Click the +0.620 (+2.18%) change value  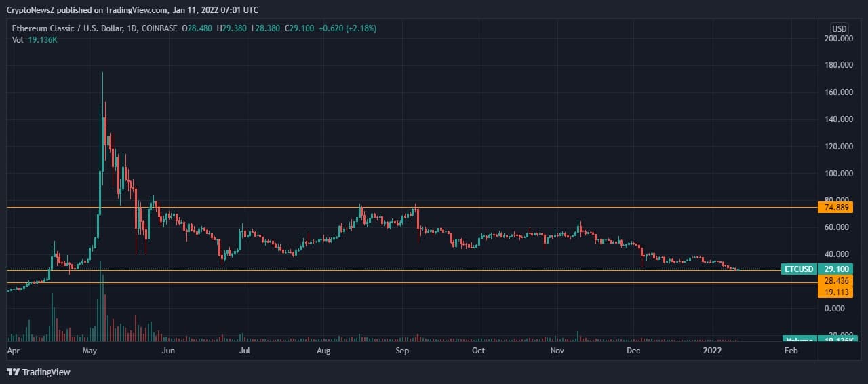point(347,28)
